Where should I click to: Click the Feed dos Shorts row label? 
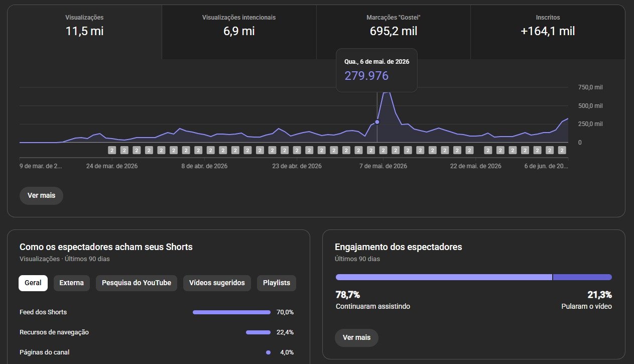(x=43, y=312)
